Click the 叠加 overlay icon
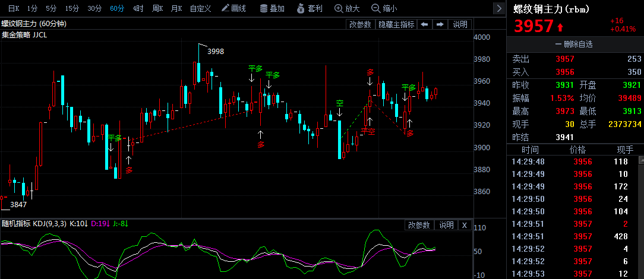The height and width of the screenshot is (279, 644). (x=272, y=8)
